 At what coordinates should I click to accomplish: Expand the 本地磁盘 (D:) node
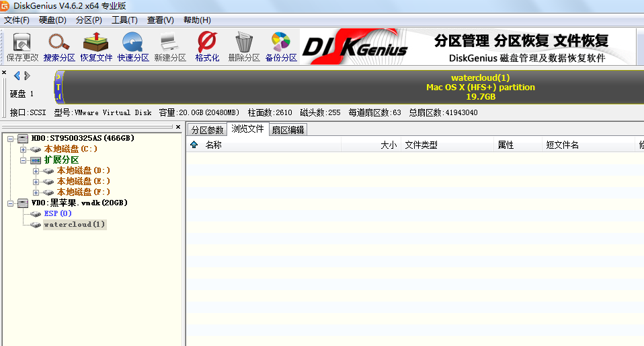[x=36, y=171]
